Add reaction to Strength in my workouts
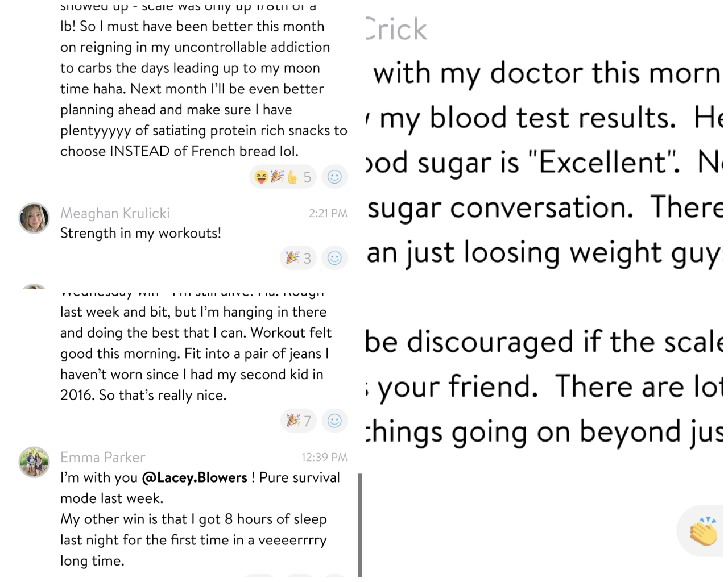 click(334, 258)
